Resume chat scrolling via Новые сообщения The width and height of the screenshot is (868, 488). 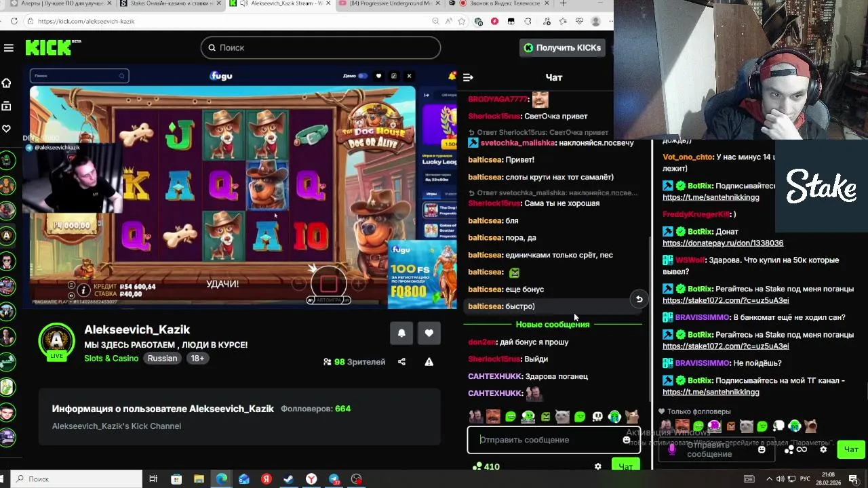553,325
